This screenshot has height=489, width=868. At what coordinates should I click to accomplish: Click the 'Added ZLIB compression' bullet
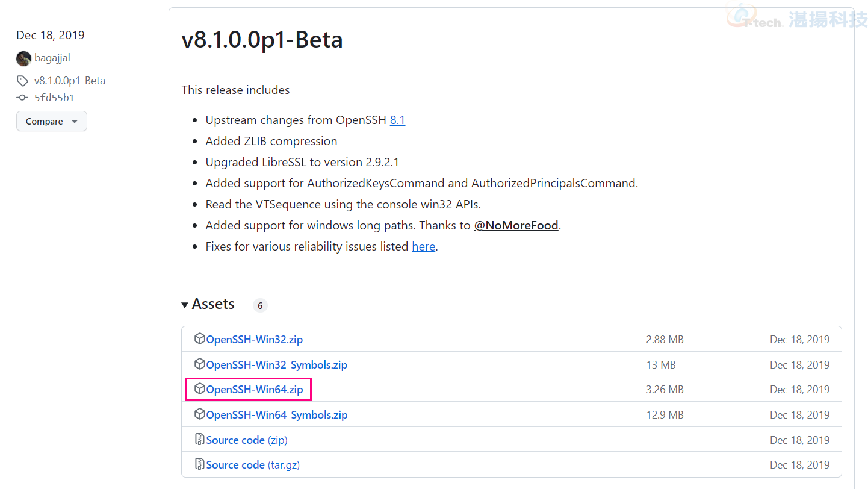[x=271, y=141]
